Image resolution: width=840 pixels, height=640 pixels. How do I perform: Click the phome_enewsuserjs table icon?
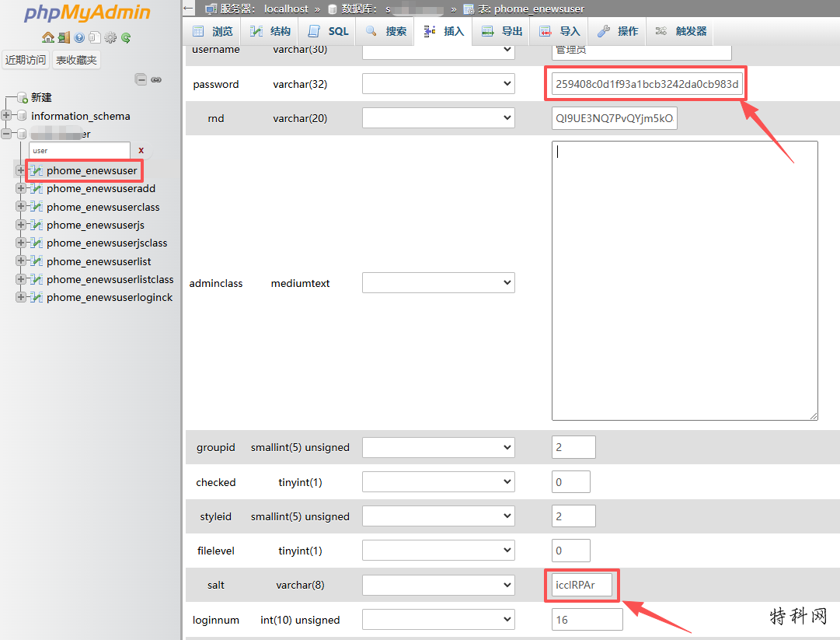pyautogui.click(x=37, y=225)
